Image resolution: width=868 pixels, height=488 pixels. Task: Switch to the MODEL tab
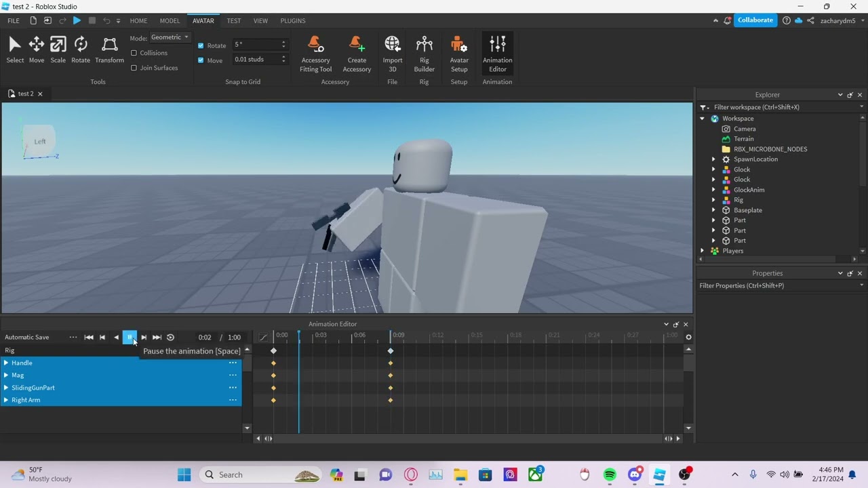[170, 21]
